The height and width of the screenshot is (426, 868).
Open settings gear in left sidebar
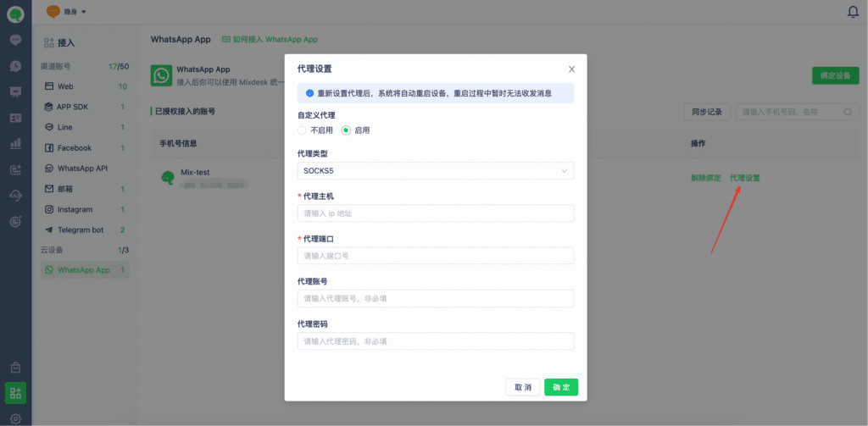coord(15,418)
